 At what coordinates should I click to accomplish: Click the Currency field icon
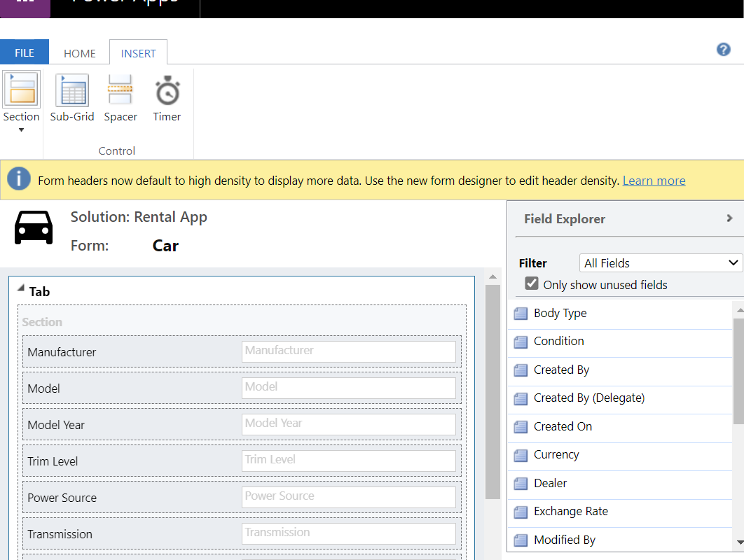pos(521,455)
